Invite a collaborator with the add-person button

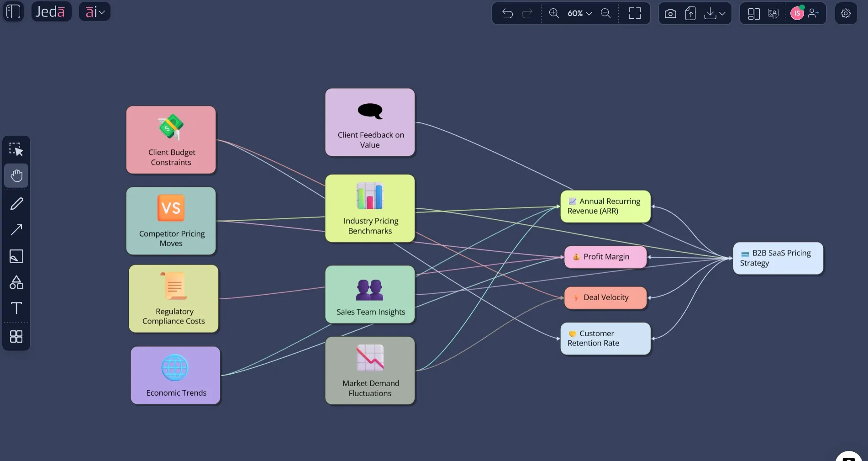point(814,13)
